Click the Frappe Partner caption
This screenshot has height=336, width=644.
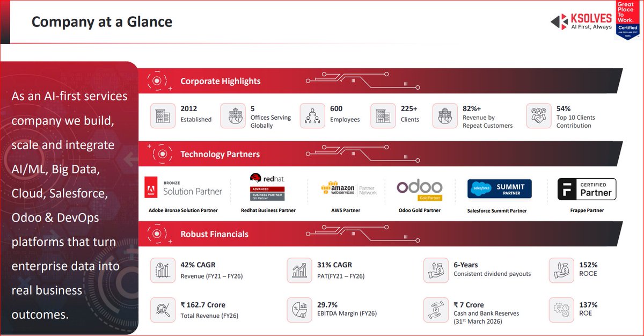[586, 210]
